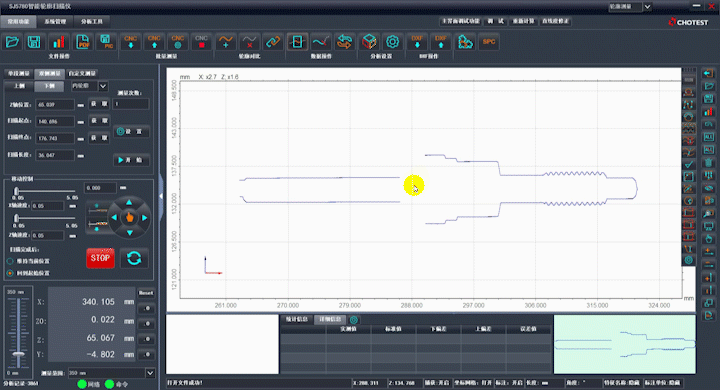Click the 3D cube analysis icon
This screenshot has width=720, height=390.
tap(369, 42)
